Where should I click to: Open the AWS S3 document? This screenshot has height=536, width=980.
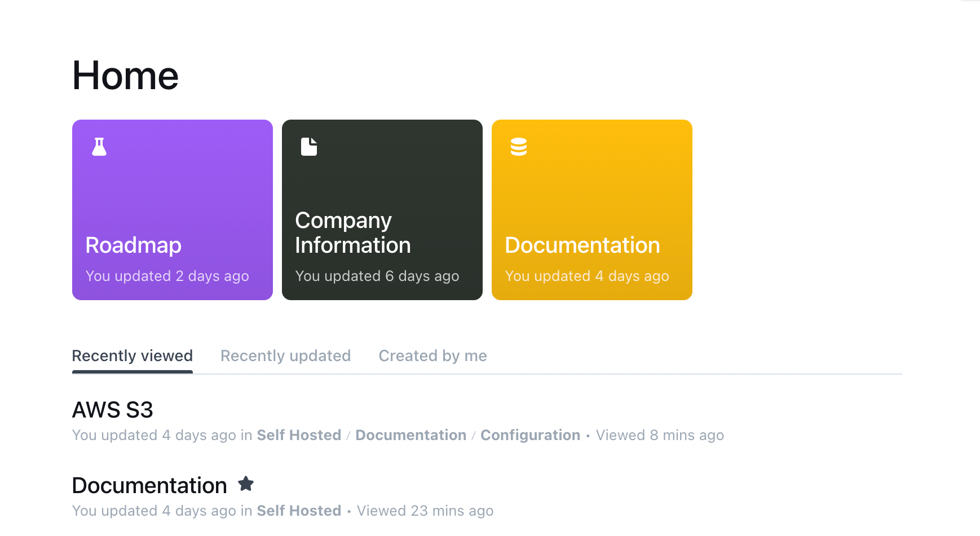point(113,410)
